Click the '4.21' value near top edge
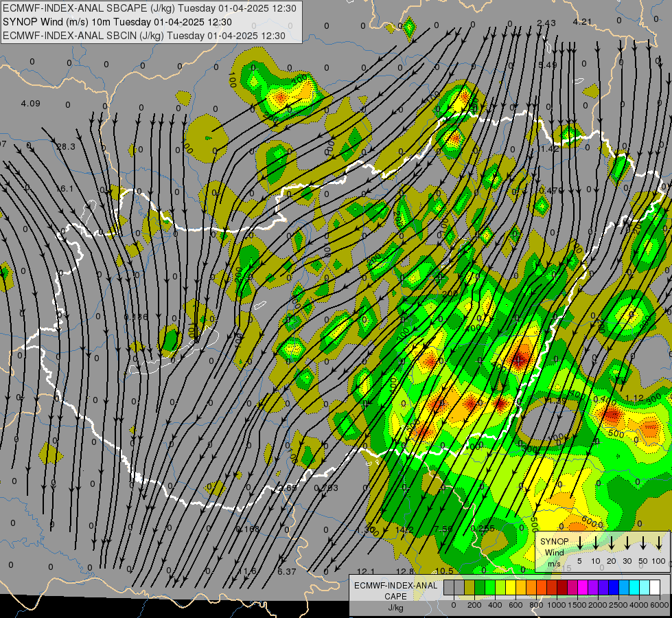Screen dimensions: 672x618 tap(583, 22)
